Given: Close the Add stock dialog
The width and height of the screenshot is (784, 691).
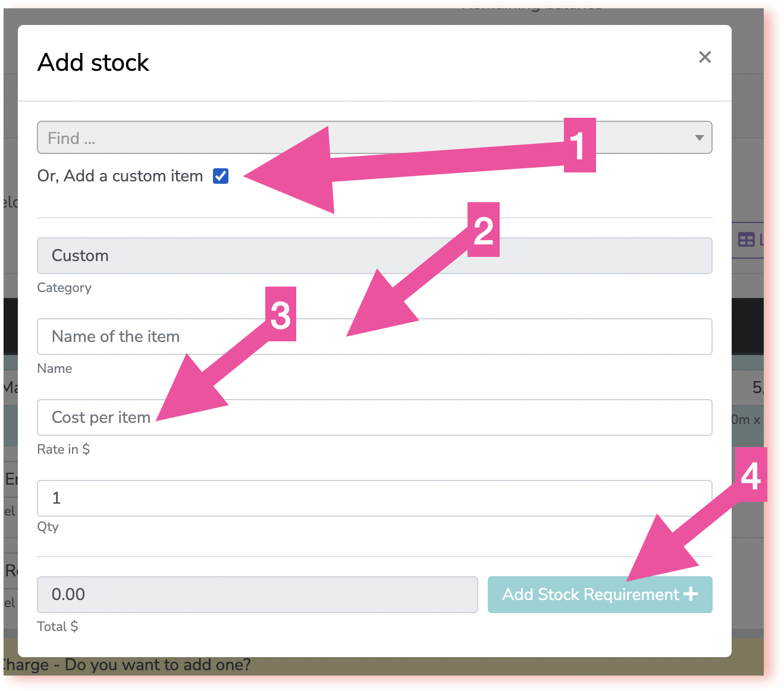Looking at the screenshot, I should 705,57.
